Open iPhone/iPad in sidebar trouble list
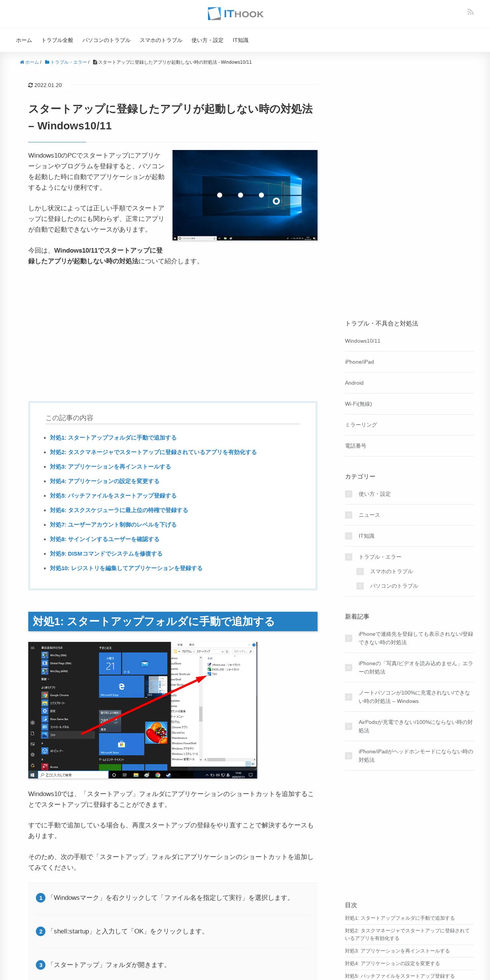The width and height of the screenshot is (490, 980). click(359, 362)
